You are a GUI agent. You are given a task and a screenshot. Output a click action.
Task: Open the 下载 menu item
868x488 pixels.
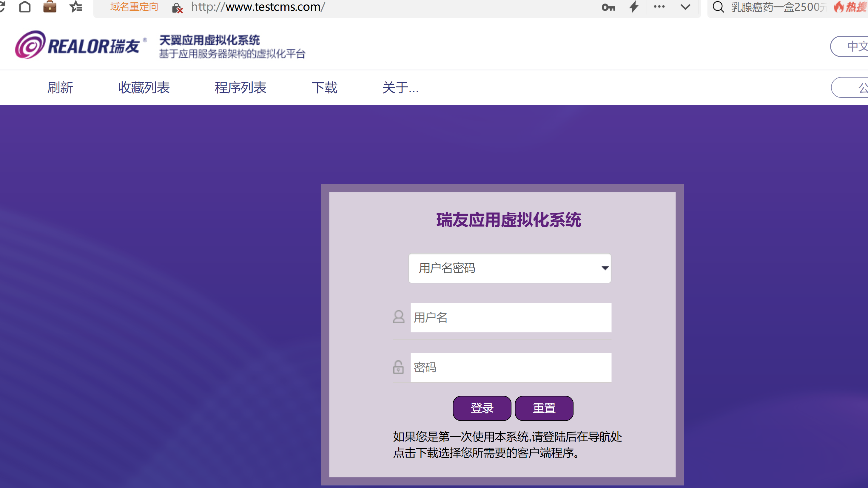[324, 88]
